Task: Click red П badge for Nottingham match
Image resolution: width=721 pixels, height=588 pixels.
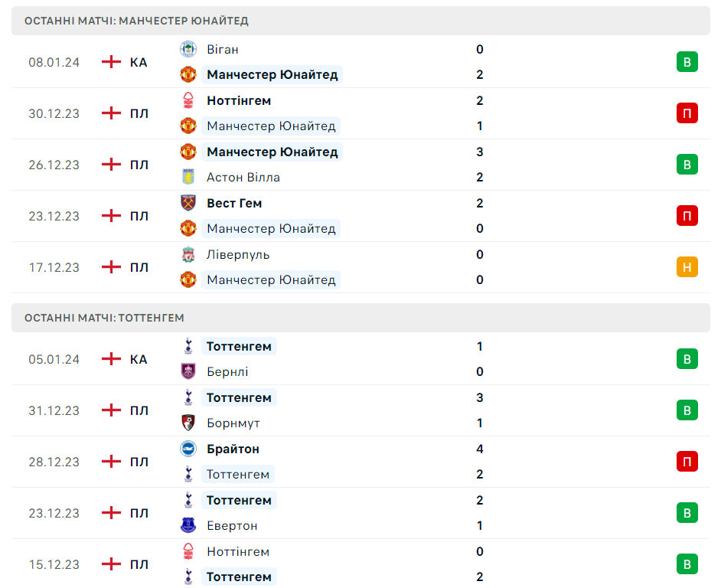Action: coord(687,113)
